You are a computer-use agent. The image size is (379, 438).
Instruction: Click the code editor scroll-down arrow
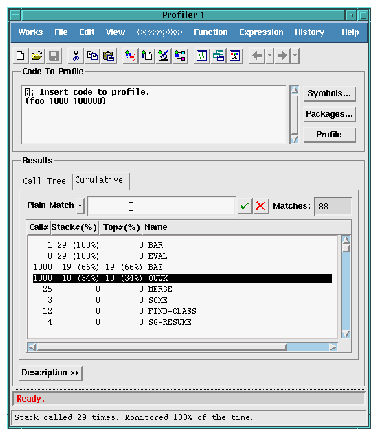point(294,139)
